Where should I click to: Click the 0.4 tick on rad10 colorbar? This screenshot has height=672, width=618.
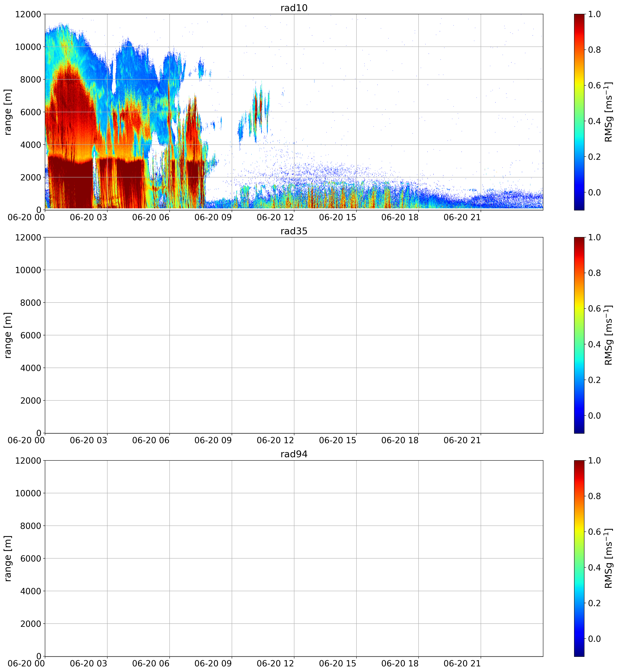tap(594, 121)
